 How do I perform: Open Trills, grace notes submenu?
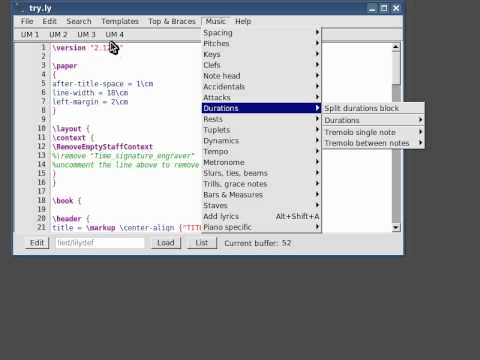(261, 184)
